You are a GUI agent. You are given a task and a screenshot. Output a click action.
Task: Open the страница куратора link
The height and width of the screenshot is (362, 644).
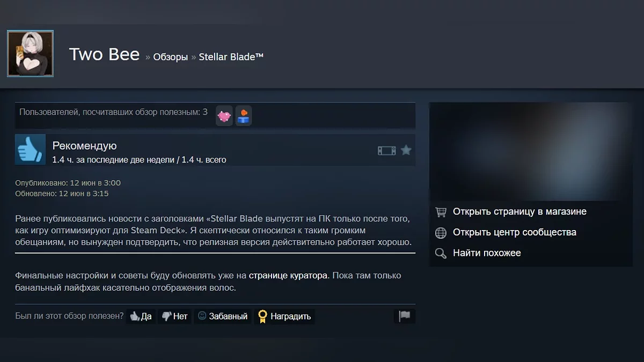coord(288,276)
